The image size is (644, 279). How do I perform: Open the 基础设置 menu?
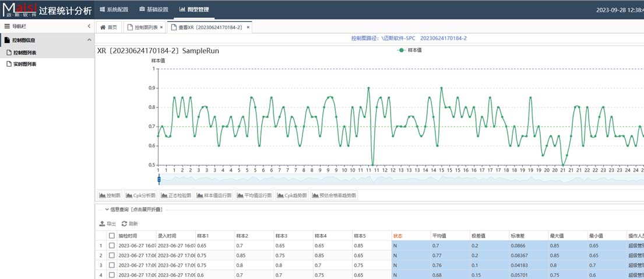point(153,9)
